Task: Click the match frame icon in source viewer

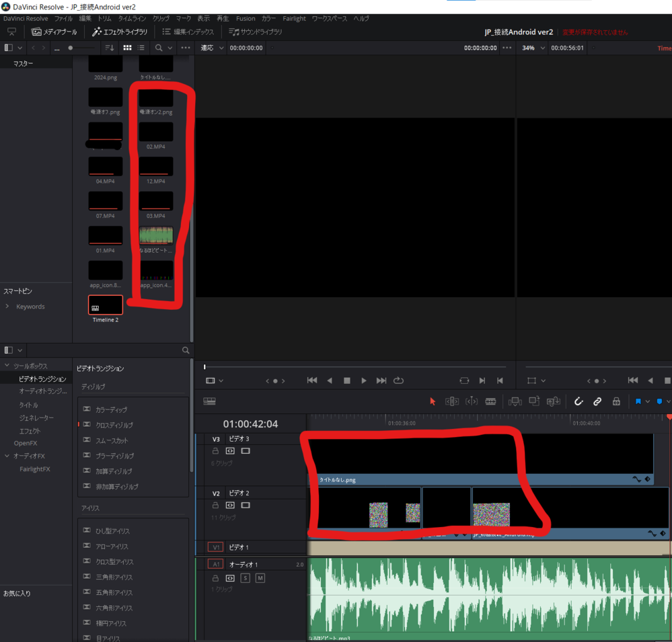Action: pos(464,380)
